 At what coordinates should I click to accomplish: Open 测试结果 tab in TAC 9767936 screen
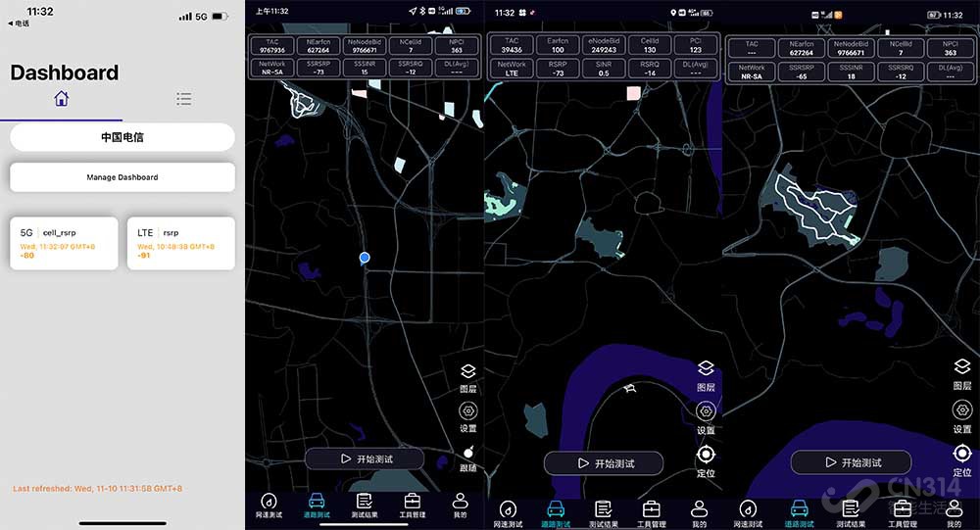(x=365, y=506)
